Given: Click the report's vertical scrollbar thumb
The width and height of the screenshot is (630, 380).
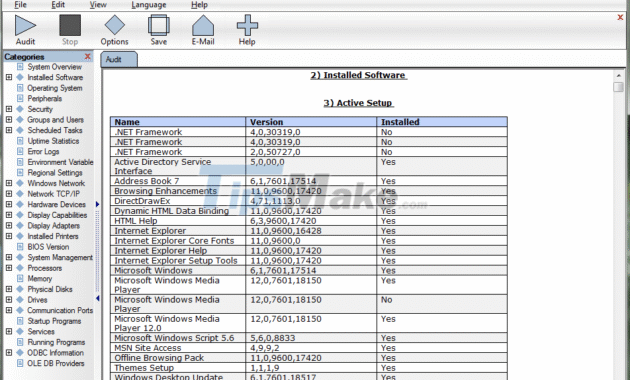Looking at the screenshot, I should coord(618,87).
